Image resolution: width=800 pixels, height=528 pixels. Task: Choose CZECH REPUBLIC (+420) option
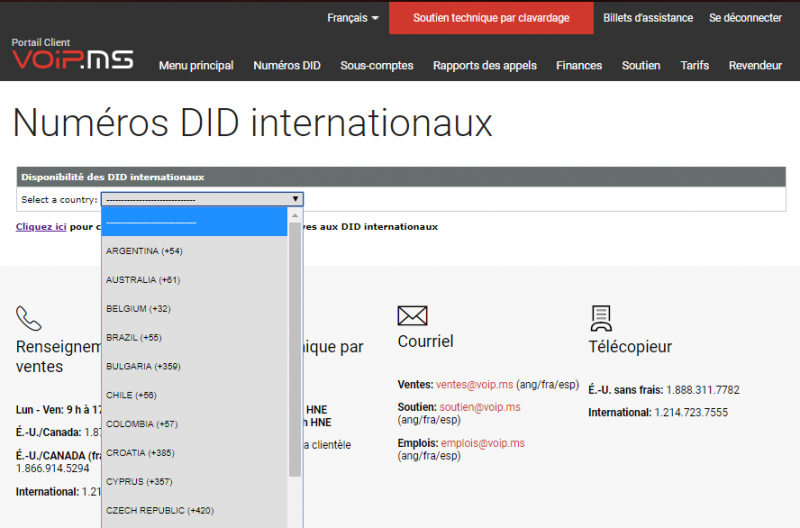click(194, 510)
